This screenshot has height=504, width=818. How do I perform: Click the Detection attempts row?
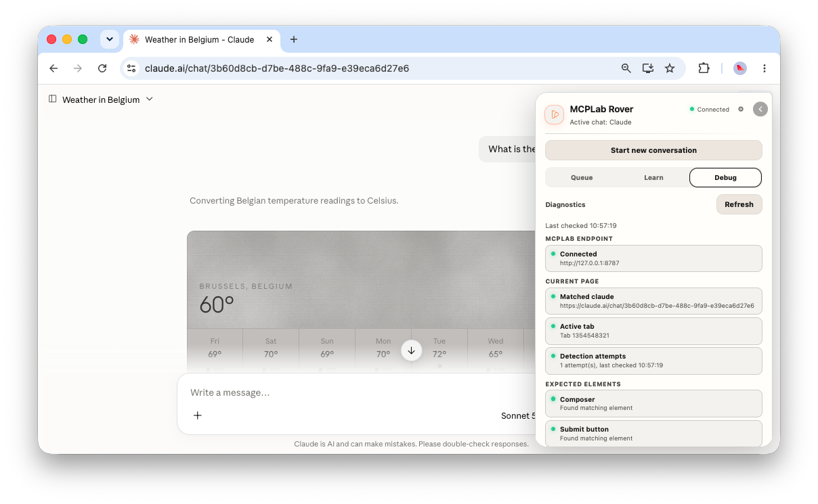pos(653,361)
